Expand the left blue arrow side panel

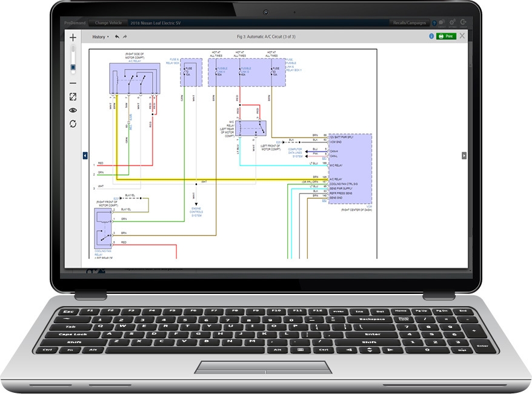point(85,156)
